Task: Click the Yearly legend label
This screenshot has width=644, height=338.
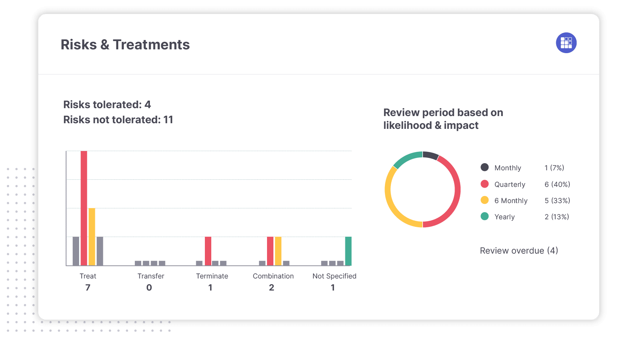Action: coord(504,217)
